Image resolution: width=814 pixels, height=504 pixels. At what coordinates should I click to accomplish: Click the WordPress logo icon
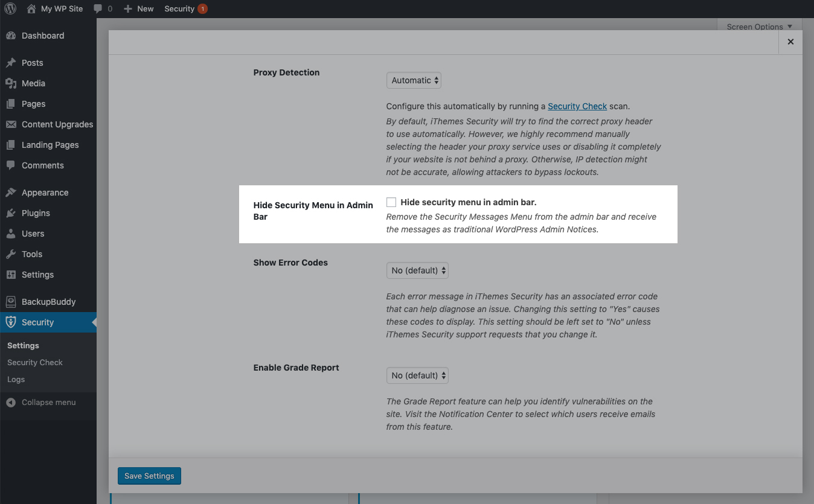click(x=10, y=8)
